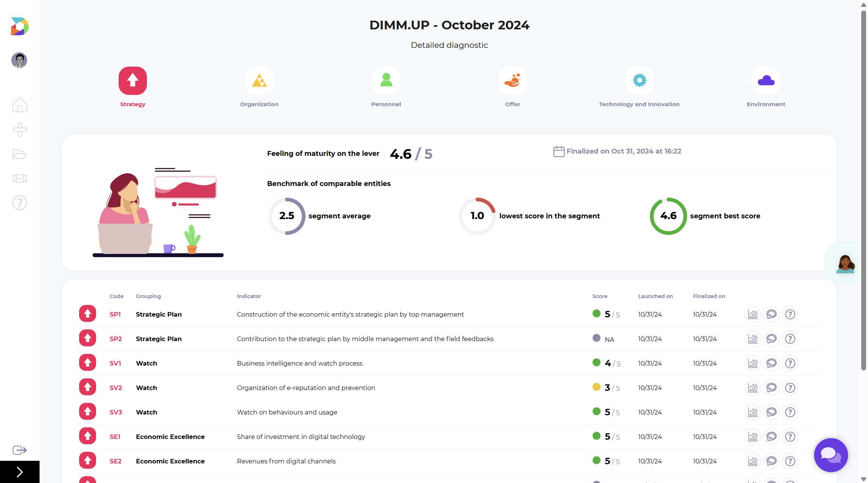This screenshot has height=483, width=868.
Task: Open help for the SP1 indicator
Action: [x=790, y=314]
